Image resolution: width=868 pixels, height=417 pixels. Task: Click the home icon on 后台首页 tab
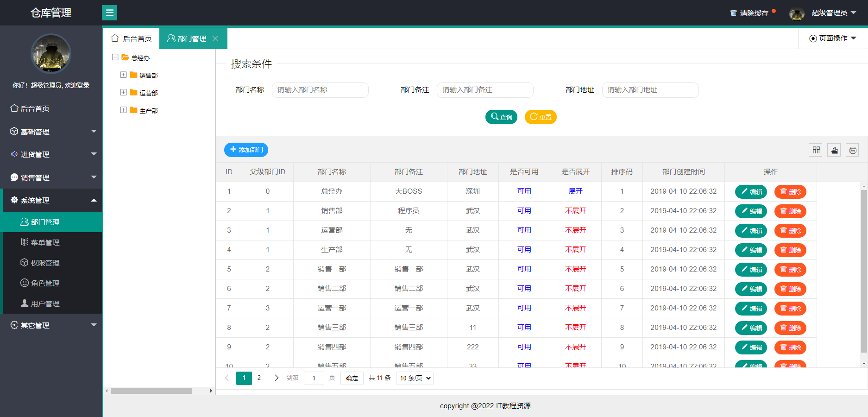pyautogui.click(x=115, y=38)
